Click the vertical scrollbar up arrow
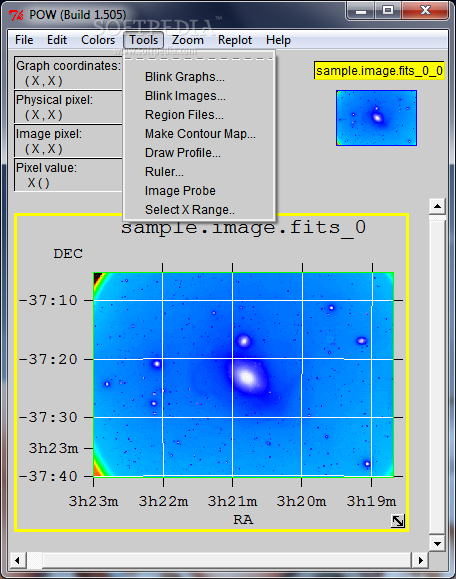The height and width of the screenshot is (579, 456). tap(437, 206)
